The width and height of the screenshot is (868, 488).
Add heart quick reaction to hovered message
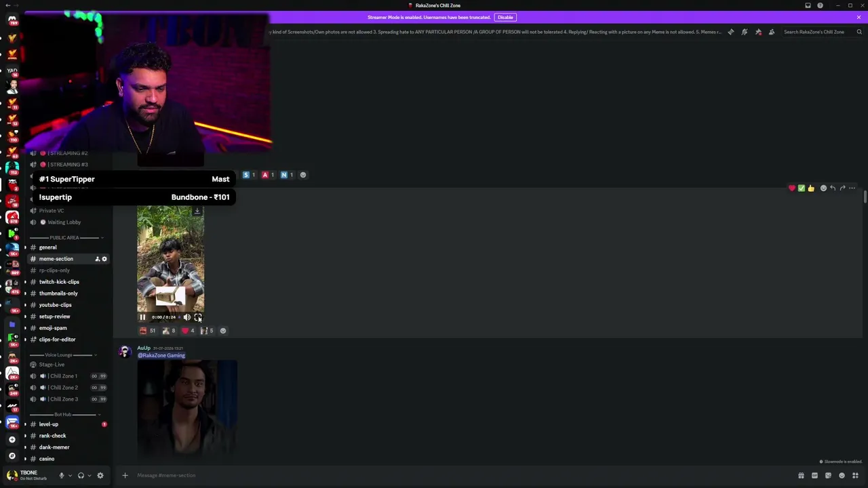pos(791,188)
